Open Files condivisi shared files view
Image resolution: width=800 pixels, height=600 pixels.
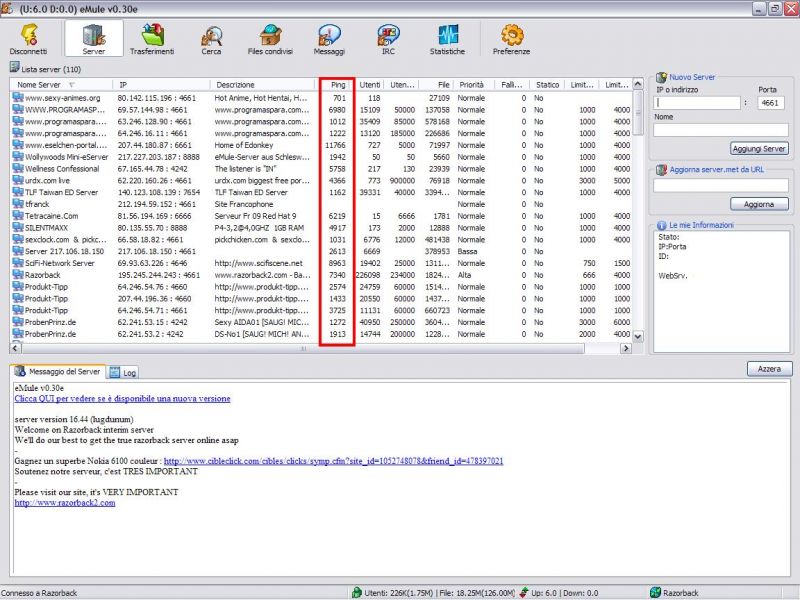coord(270,39)
